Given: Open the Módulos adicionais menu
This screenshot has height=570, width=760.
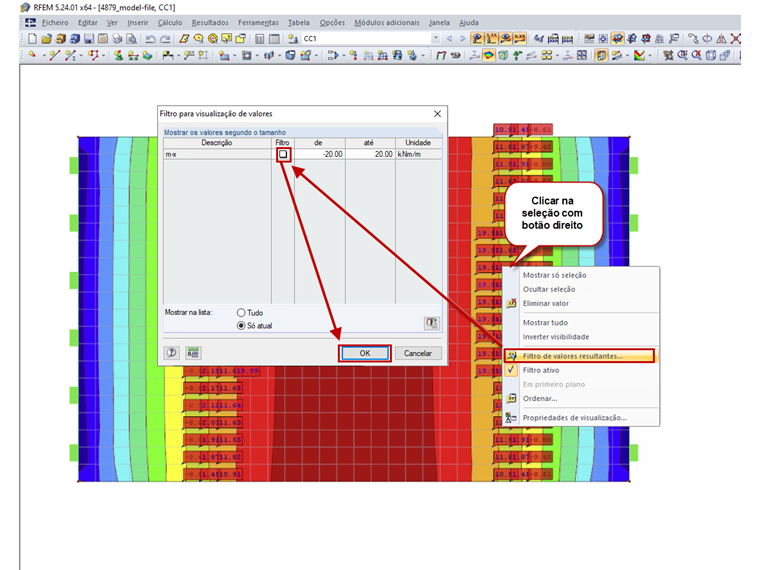Looking at the screenshot, I should (387, 22).
